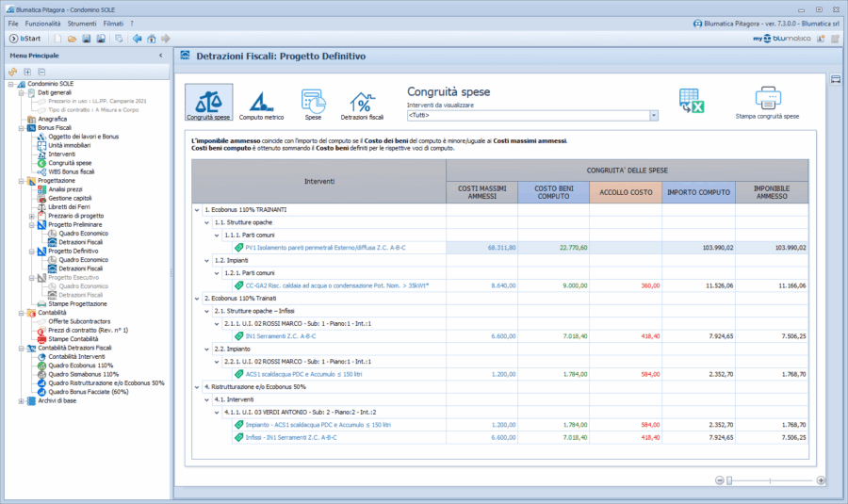Select Oggetto dei lavori e Bonus item
The image size is (848, 504).
(83, 137)
